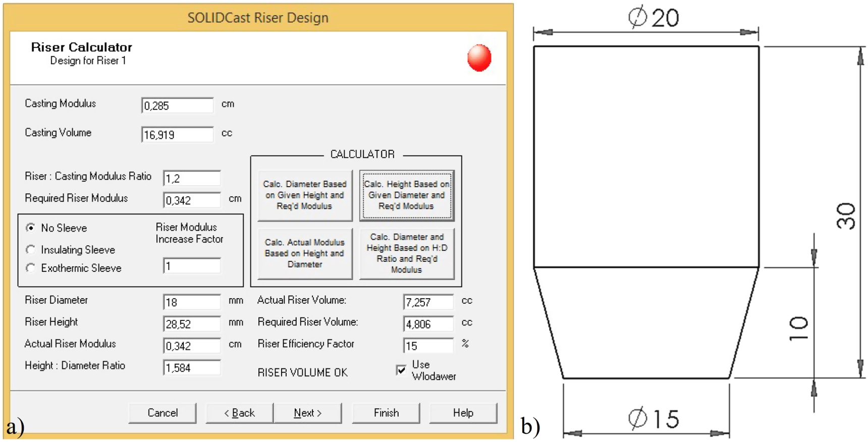The height and width of the screenshot is (442, 868).
Task: Edit the Riser Efficiency Factor field
Action: 428,346
